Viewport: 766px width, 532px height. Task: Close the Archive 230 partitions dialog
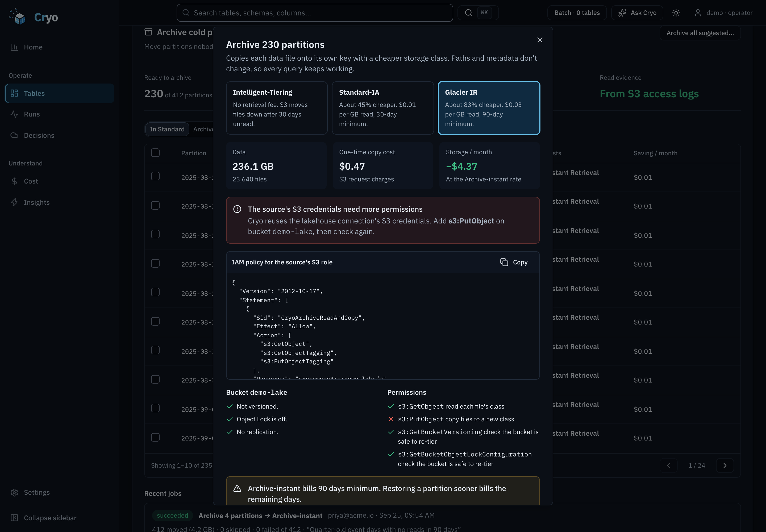[540, 40]
